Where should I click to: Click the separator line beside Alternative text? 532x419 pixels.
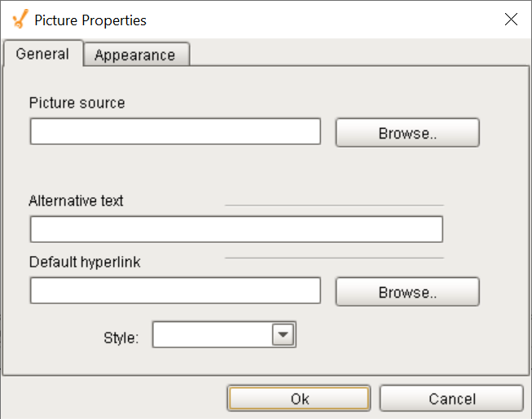334,205
